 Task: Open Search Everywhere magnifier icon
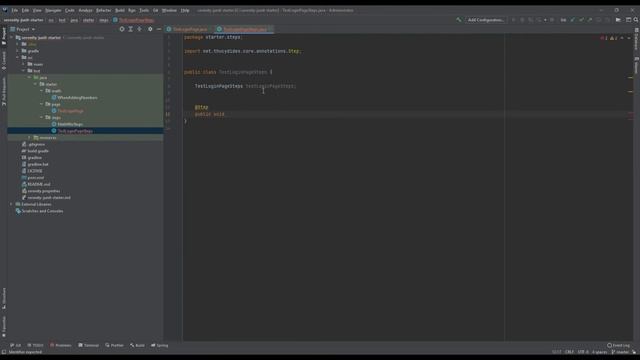(636, 20)
